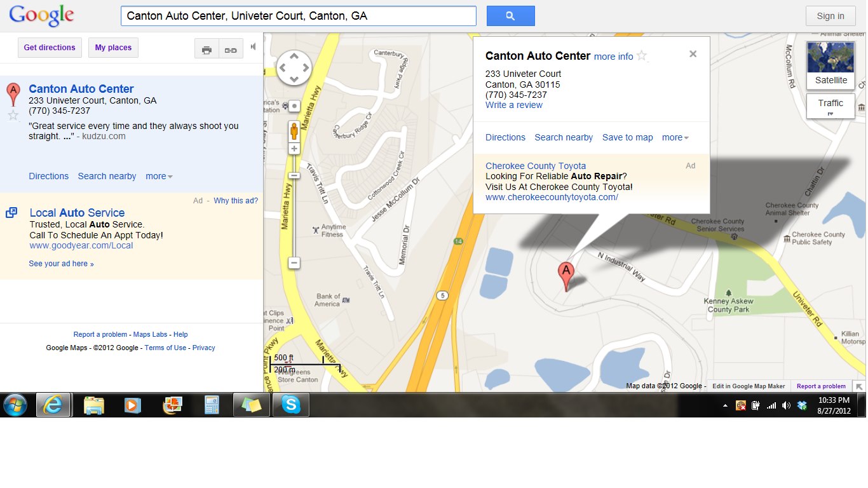Open Get directions tab
This screenshot has height=488, width=868.
50,48
